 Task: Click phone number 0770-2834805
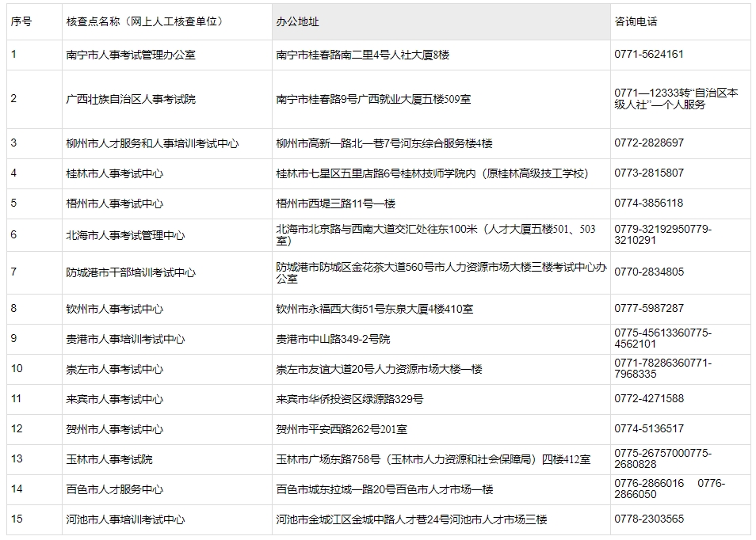point(648,272)
